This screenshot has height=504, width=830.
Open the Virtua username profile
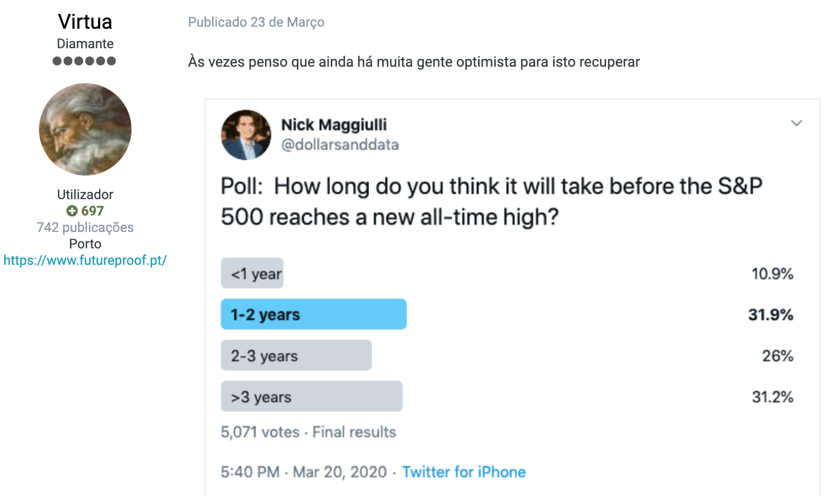click(x=85, y=22)
